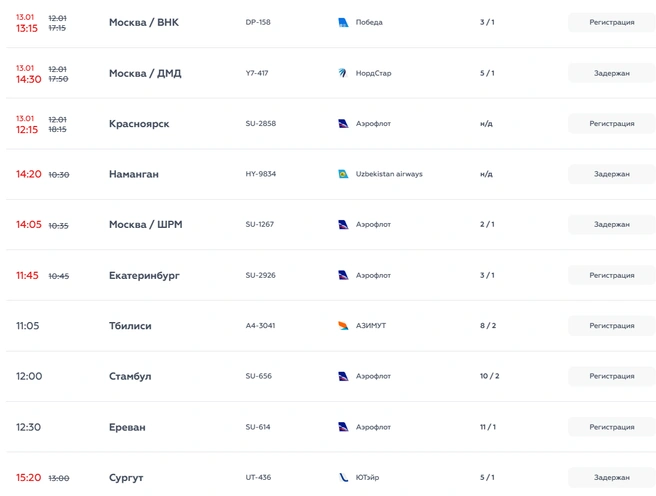This screenshot has width=656, height=496.
Task: Click Задержан status for flight SU-1267
Action: click(x=612, y=224)
